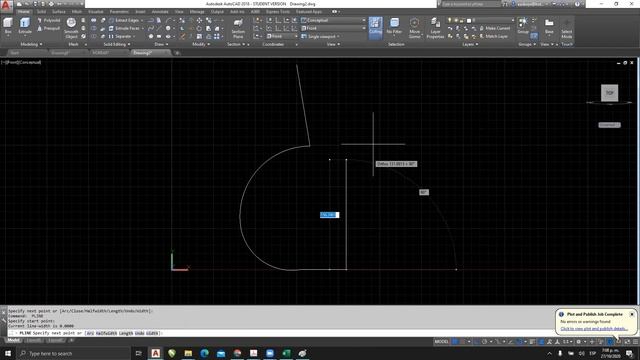Viewport: 640px width, 360px height.
Task: Expand the Draw panel
Action: pos(161,44)
